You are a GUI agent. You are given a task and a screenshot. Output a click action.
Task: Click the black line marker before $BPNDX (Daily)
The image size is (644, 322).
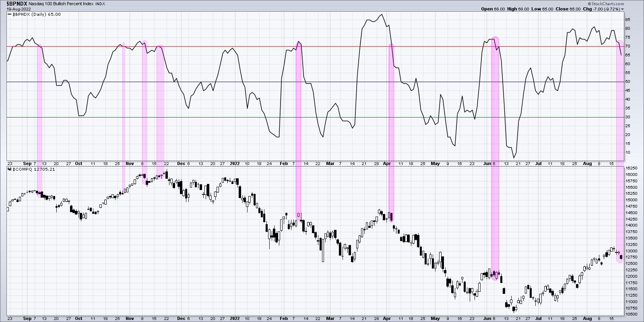coord(10,14)
